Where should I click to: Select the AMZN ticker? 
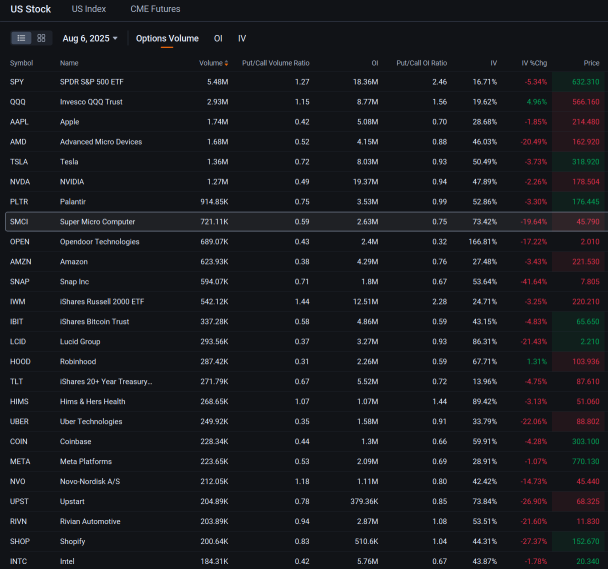coord(21,262)
